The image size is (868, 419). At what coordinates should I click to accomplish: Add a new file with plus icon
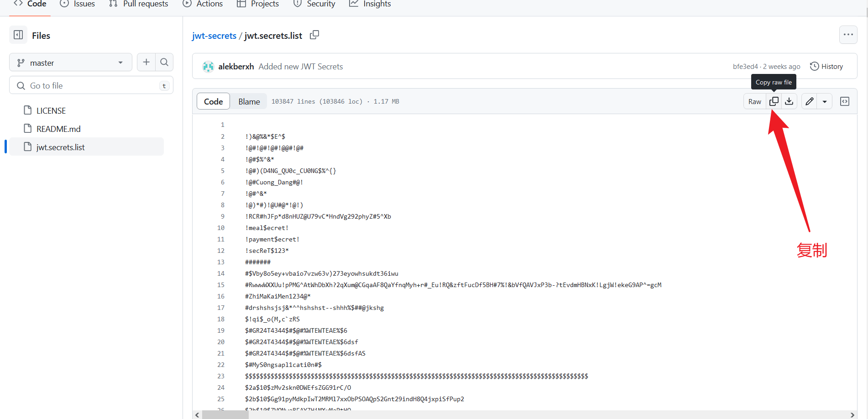(146, 62)
